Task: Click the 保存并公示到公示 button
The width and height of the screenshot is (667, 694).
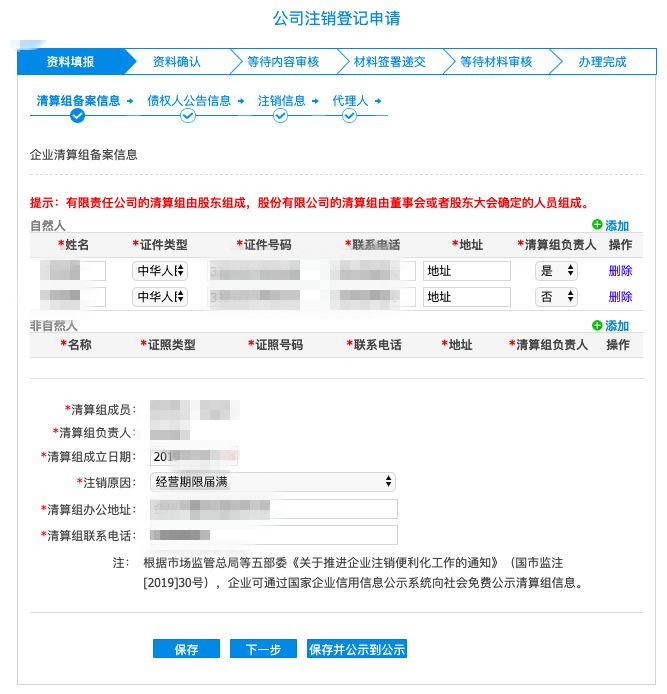Action: pos(357,649)
